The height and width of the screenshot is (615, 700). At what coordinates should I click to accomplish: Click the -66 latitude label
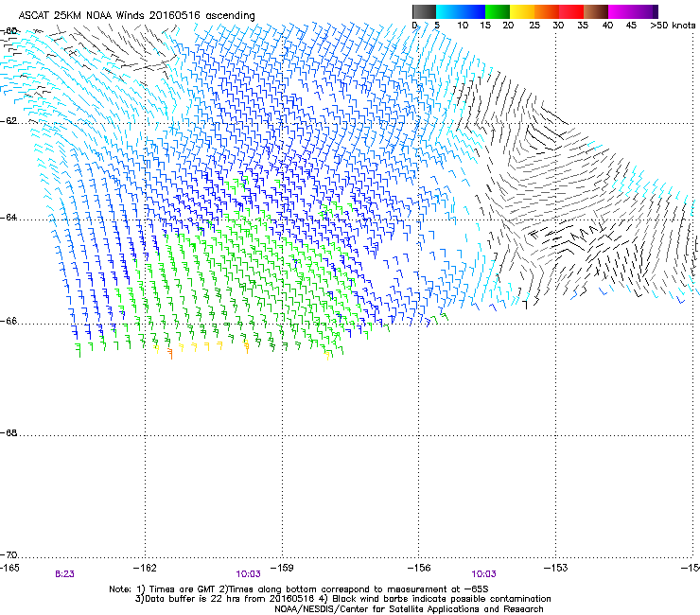tap(9, 322)
